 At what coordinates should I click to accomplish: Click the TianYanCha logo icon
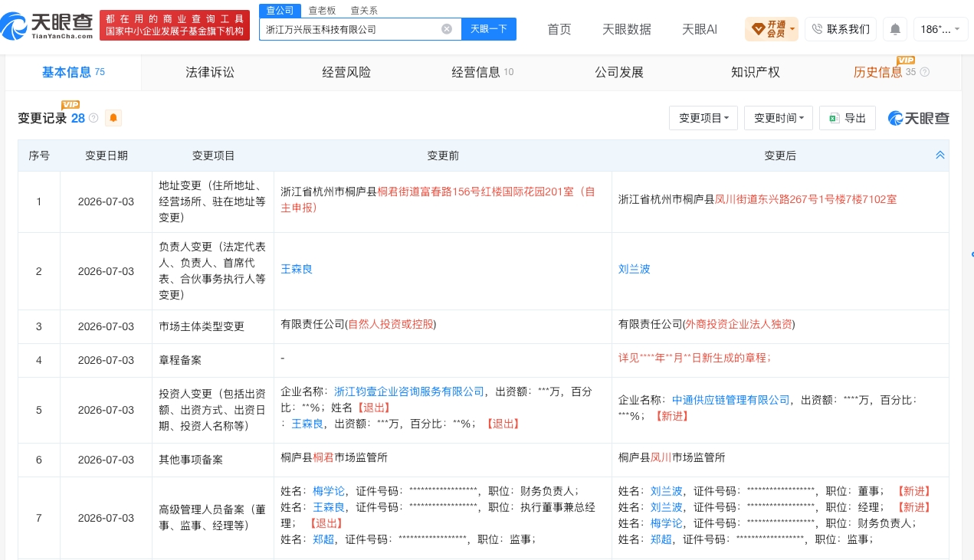coord(15,27)
